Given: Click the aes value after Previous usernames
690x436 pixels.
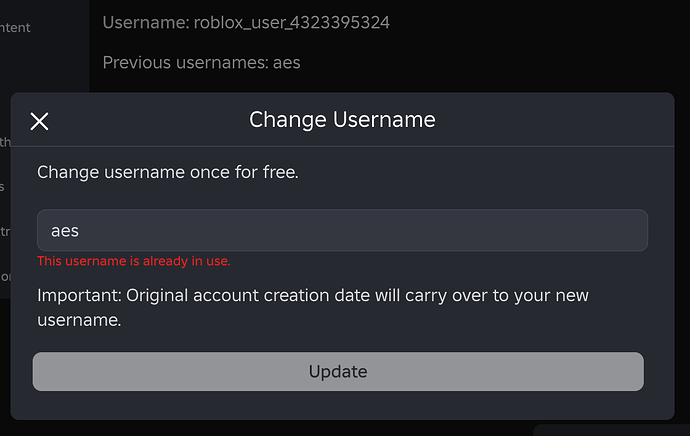Looking at the screenshot, I should (287, 63).
